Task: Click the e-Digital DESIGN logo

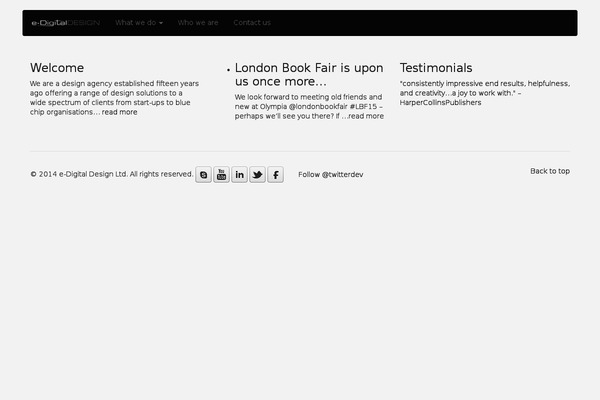Action: tap(65, 23)
